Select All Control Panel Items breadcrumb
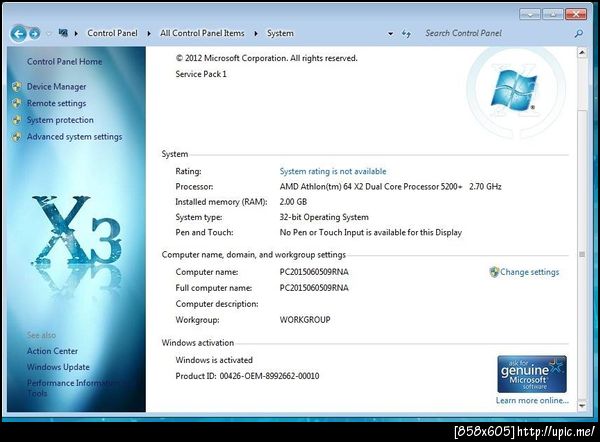600x442 pixels. point(202,33)
